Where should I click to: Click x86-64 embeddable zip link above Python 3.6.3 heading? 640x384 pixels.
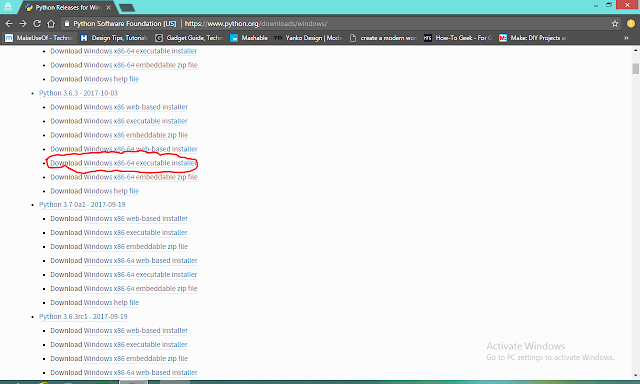point(140,65)
